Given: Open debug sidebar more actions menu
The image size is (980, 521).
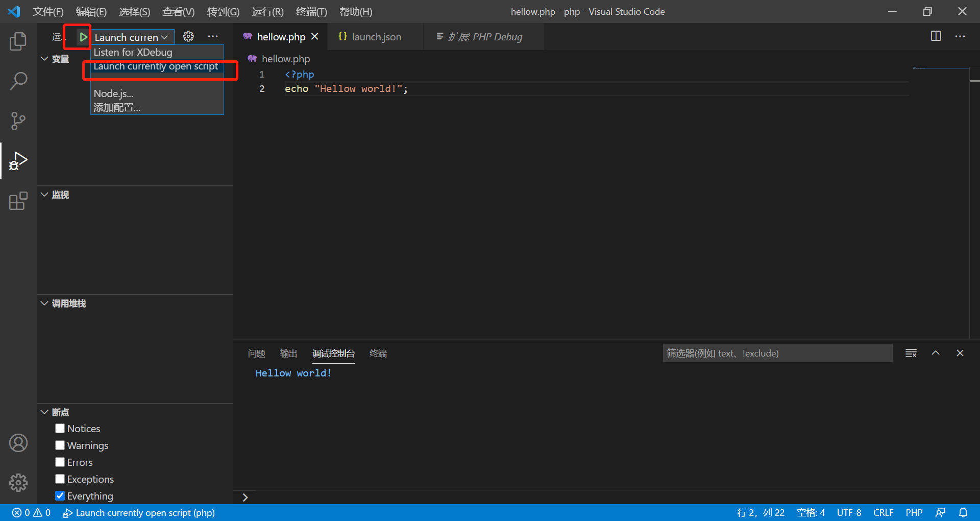Looking at the screenshot, I should coord(213,36).
